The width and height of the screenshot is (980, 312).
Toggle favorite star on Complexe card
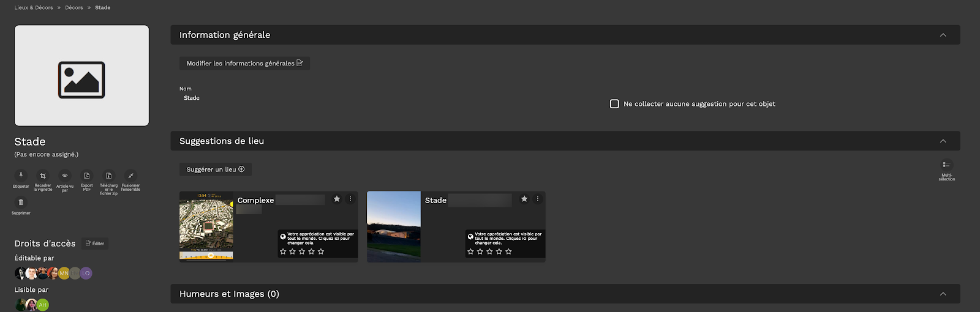(337, 199)
